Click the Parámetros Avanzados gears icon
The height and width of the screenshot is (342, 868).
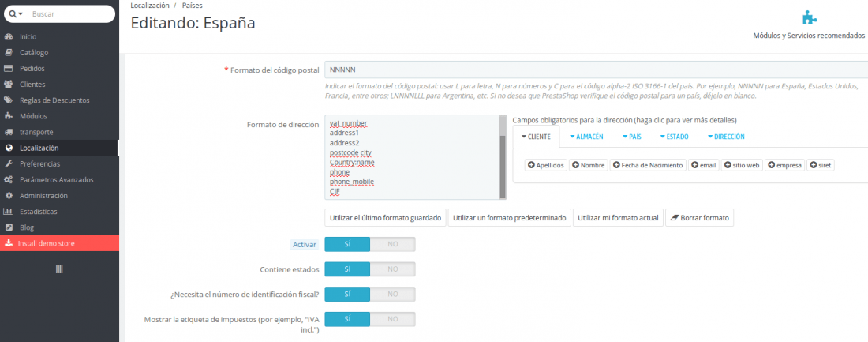(x=9, y=180)
